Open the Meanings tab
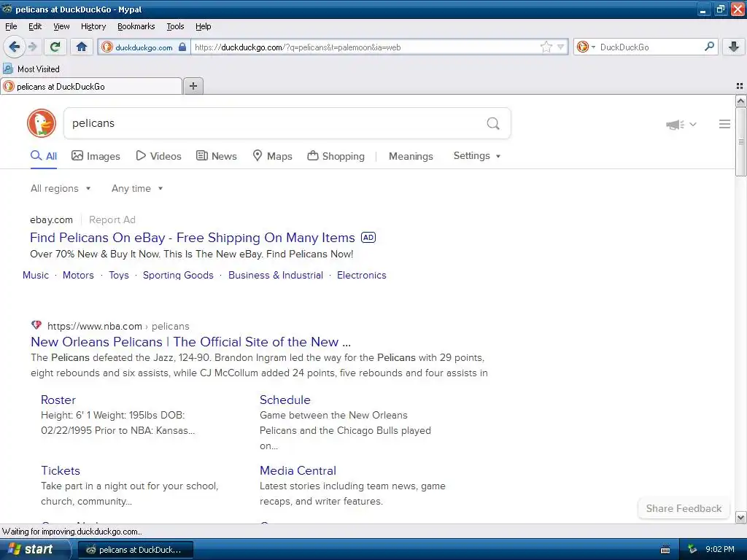This screenshot has height=560, width=747. (411, 156)
